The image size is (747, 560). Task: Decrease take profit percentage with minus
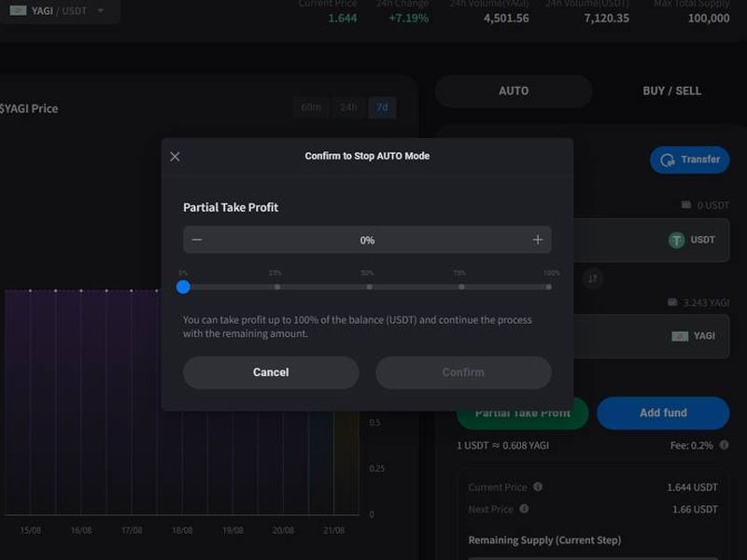pyautogui.click(x=197, y=240)
